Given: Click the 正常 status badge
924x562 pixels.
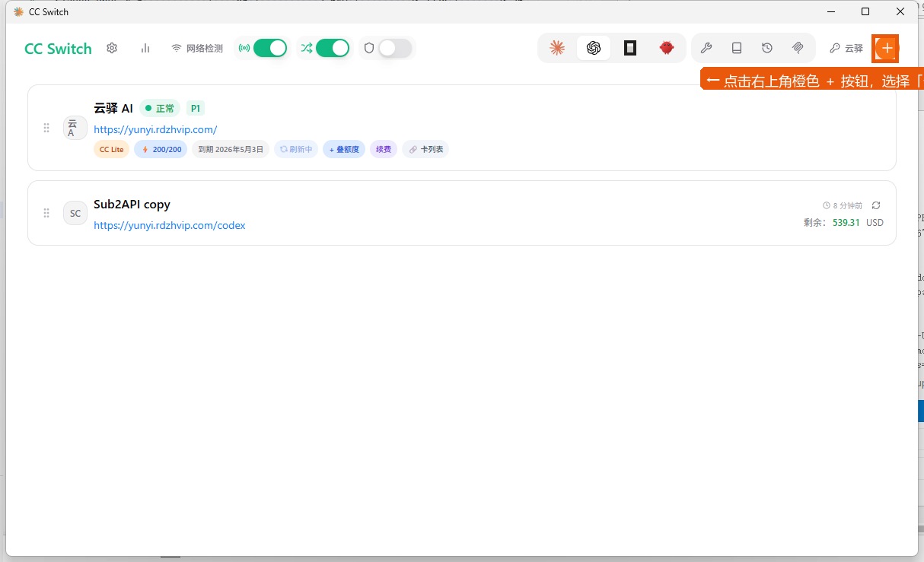Looking at the screenshot, I should click(x=160, y=109).
